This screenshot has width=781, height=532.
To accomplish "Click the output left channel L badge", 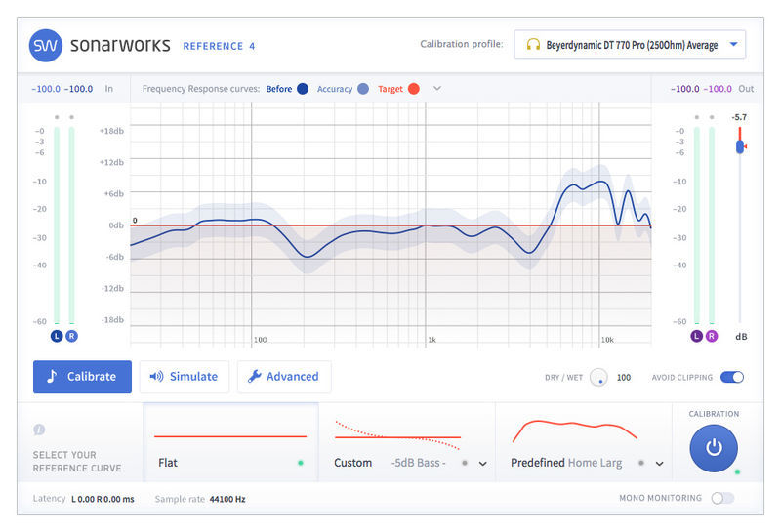I will click(696, 336).
